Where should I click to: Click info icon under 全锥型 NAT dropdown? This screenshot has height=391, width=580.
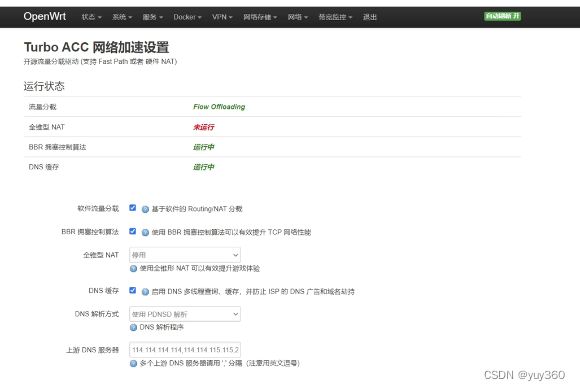tap(134, 269)
